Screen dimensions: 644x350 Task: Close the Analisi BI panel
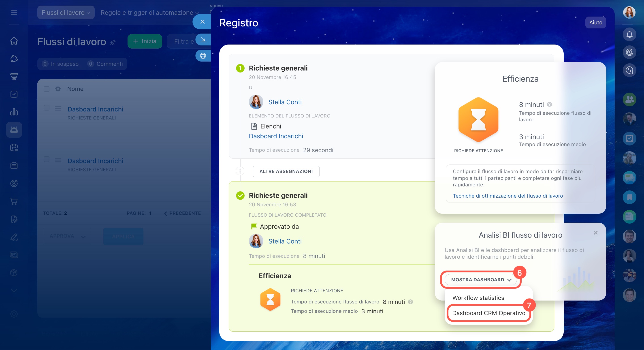(595, 233)
